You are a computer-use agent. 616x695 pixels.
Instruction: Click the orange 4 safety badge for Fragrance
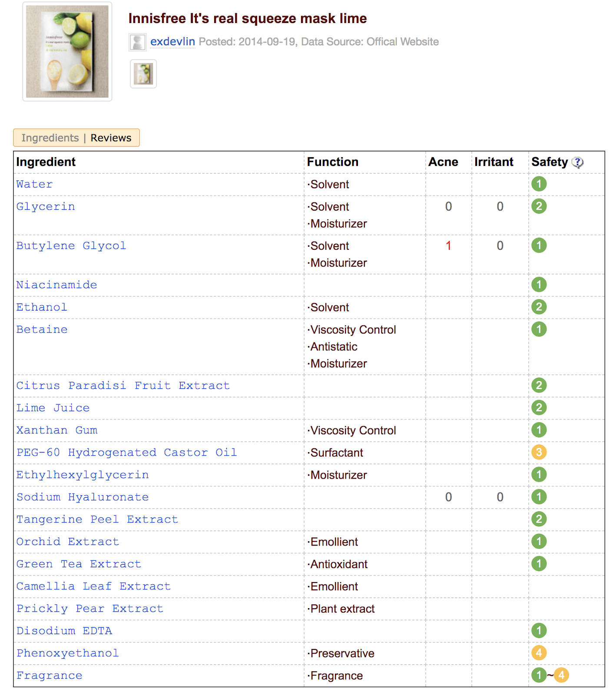click(561, 675)
